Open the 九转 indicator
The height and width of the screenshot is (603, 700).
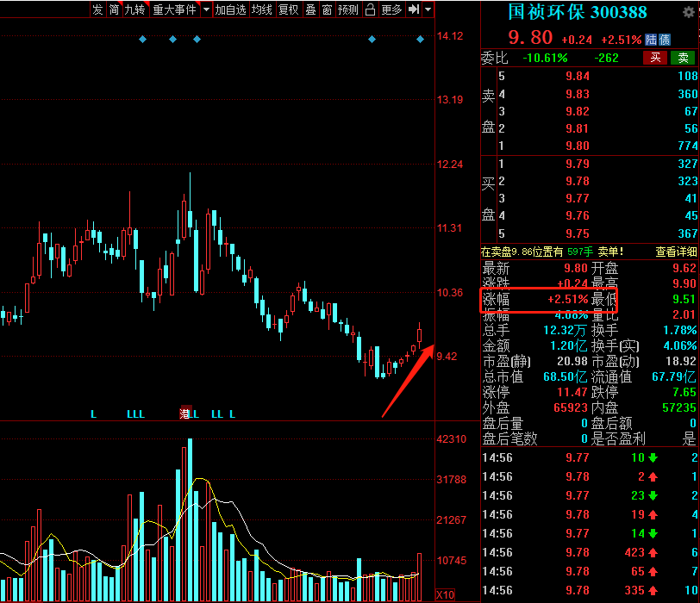point(135,9)
